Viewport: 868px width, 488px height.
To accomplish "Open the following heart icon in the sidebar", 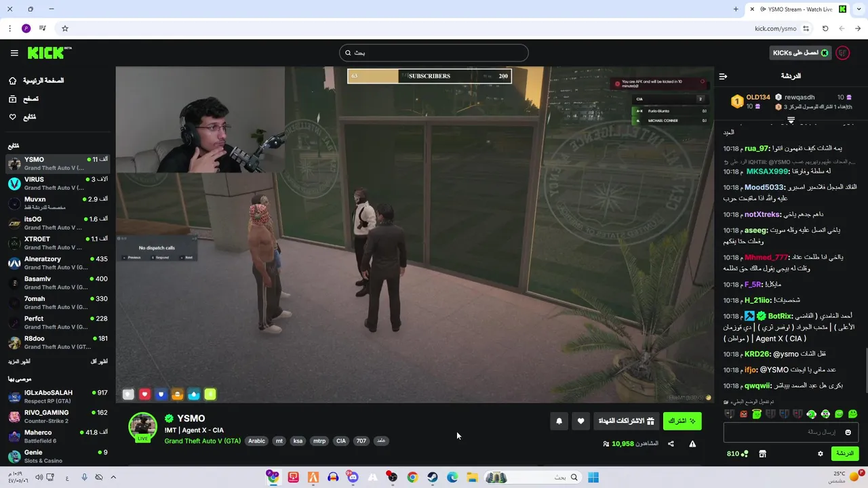I will click(x=13, y=117).
